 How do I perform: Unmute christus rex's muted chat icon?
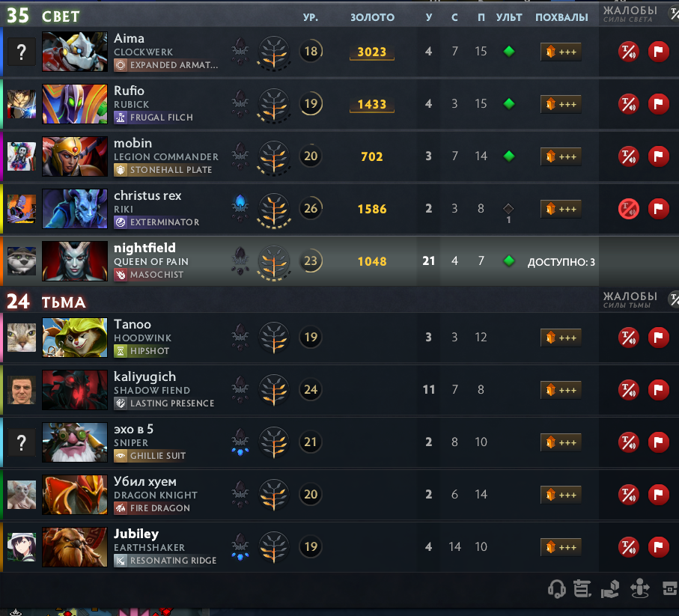tap(628, 209)
